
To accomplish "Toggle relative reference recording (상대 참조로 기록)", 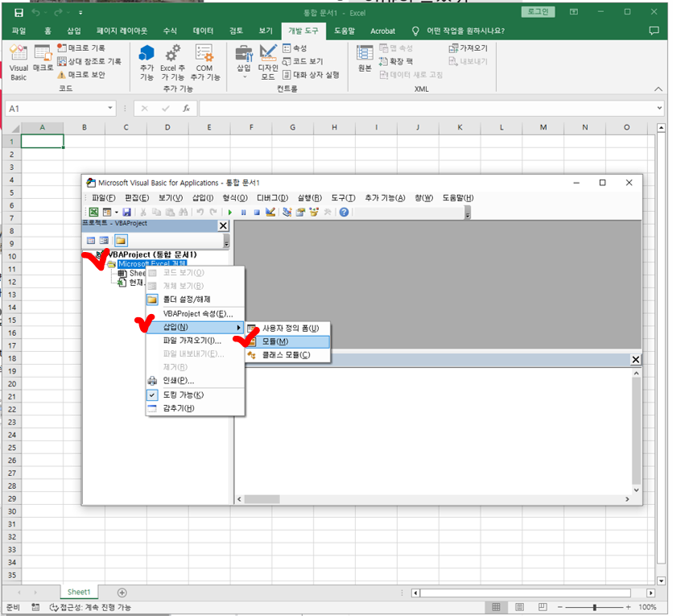I will coord(89,61).
